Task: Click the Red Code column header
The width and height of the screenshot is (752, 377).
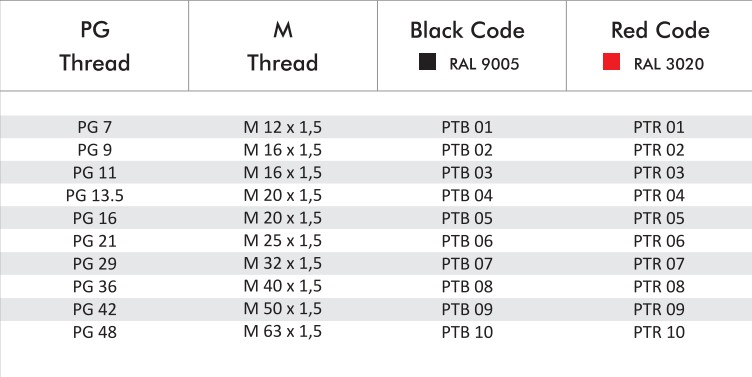Action: (x=660, y=31)
